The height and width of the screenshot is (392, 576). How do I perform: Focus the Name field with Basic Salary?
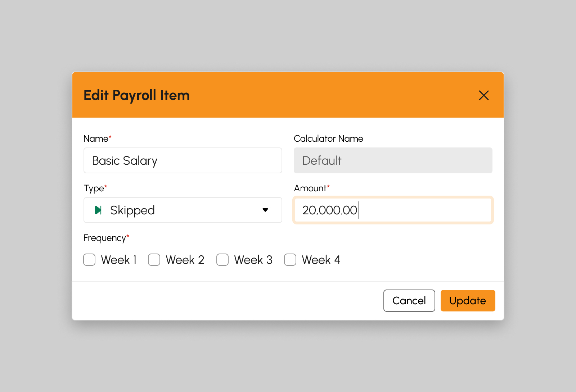183,160
